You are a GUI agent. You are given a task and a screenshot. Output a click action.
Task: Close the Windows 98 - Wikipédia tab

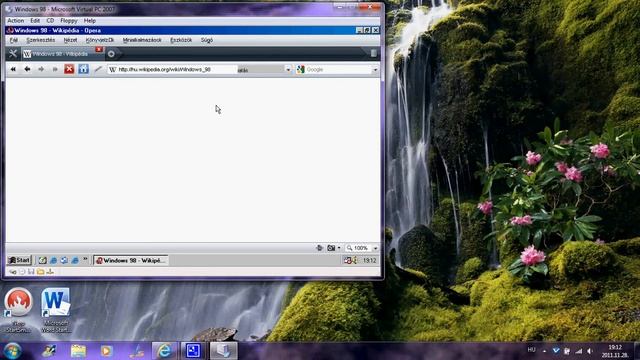coord(99,49)
